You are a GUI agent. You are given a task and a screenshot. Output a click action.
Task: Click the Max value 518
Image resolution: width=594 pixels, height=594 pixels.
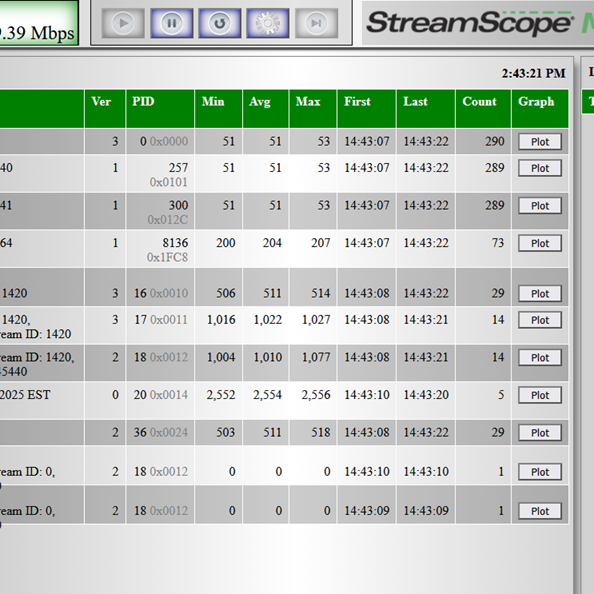point(320,432)
